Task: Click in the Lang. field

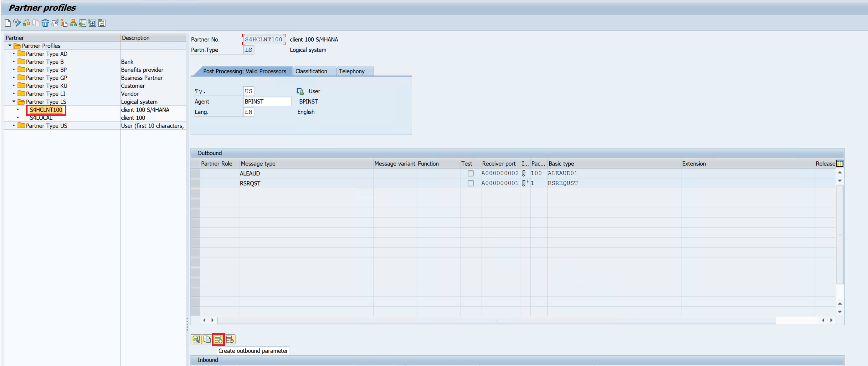Action: (249, 112)
